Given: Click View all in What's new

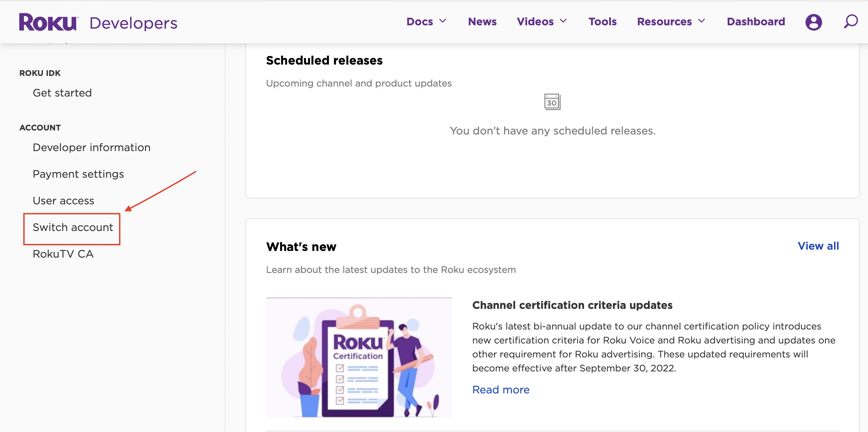Looking at the screenshot, I should [818, 246].
